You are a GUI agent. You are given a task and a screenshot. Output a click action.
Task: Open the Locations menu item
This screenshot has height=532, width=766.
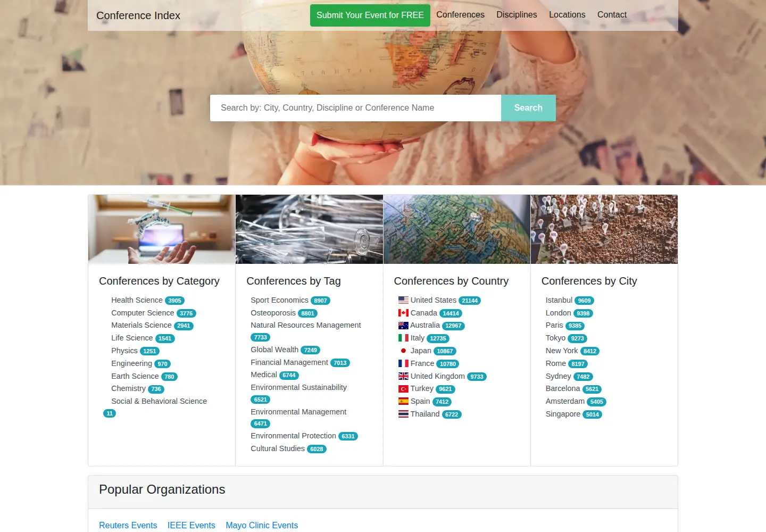tap(567, 15)
